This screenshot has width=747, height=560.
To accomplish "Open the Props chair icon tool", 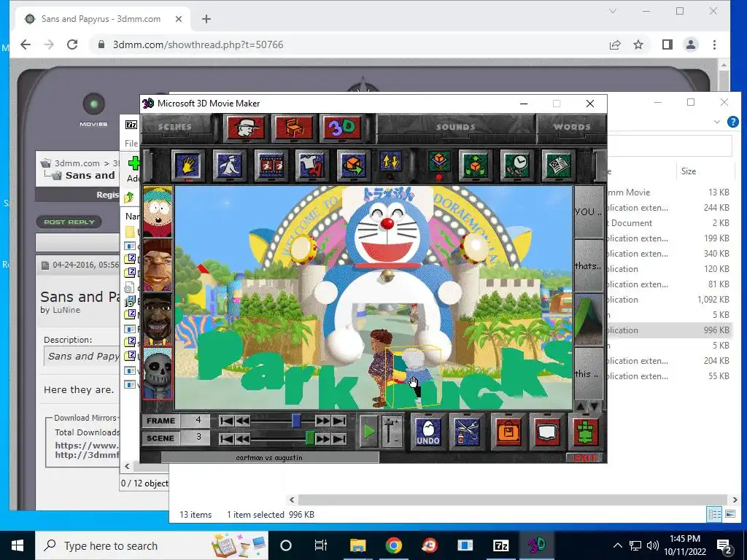I will (x=294, y=127).
